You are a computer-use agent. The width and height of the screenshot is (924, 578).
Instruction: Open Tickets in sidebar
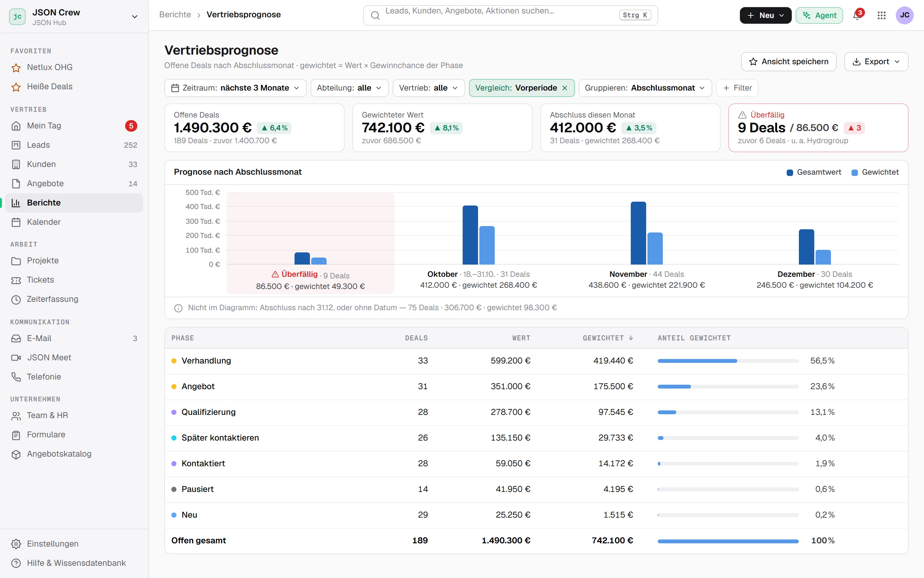coord(74,280)
